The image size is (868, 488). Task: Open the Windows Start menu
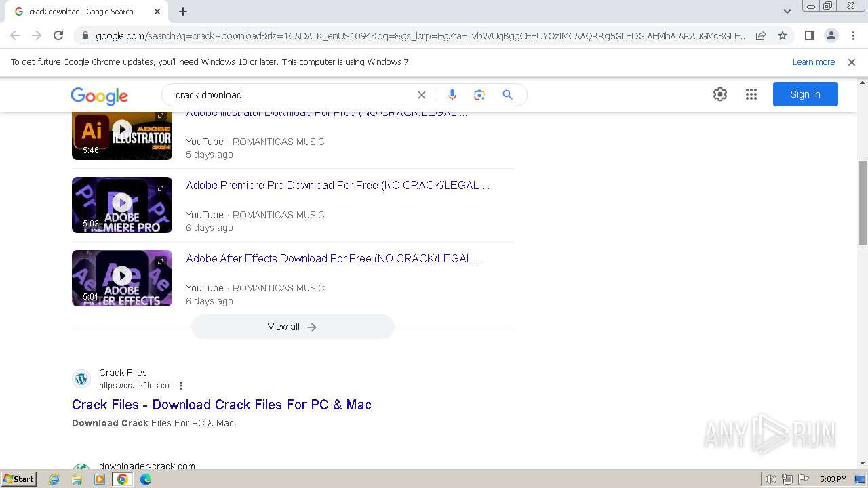pos(19,479)
